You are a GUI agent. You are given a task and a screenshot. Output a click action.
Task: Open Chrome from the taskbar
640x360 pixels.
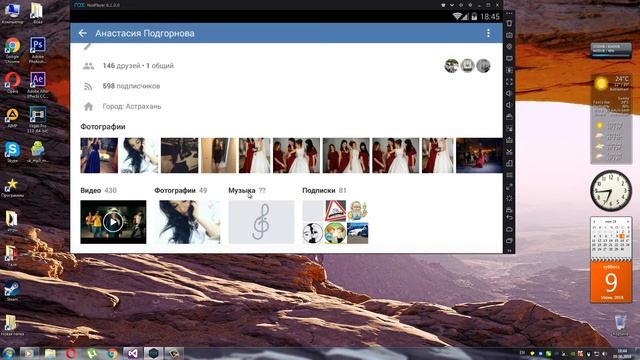tap(113, 353)
